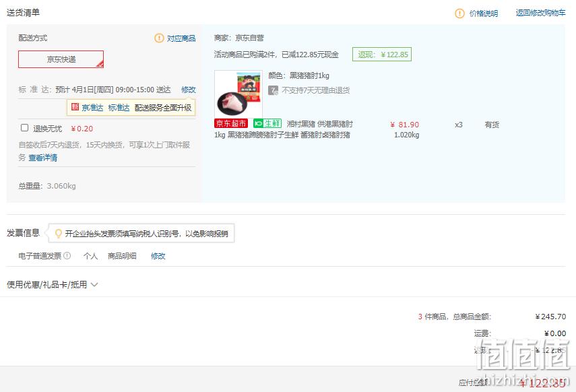Open 价格说明 link
This screenshot has height=392, width=576.
(484, 13)
